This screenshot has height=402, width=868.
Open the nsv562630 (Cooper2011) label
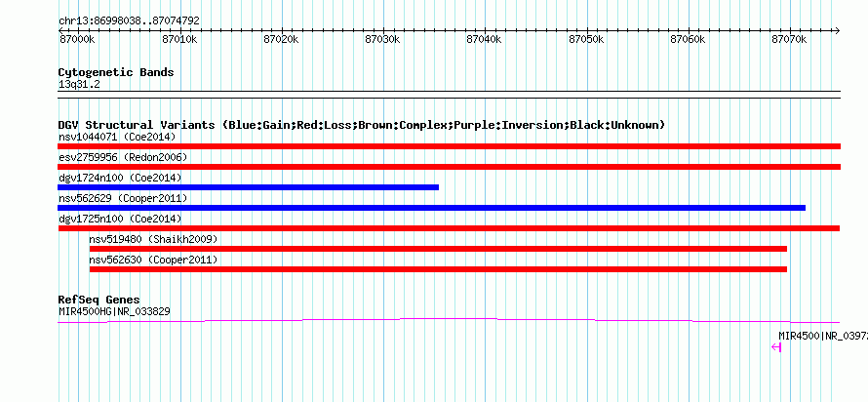[153, 260]
